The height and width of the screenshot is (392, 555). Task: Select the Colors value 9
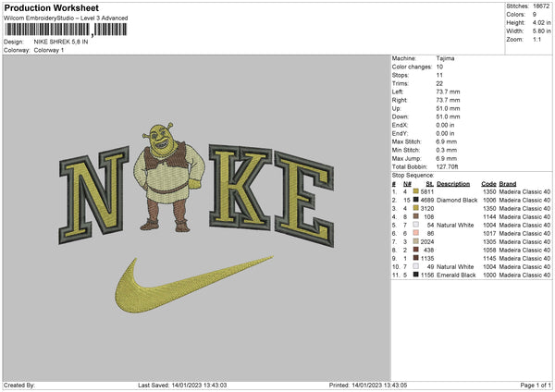[x=535, y=15]
